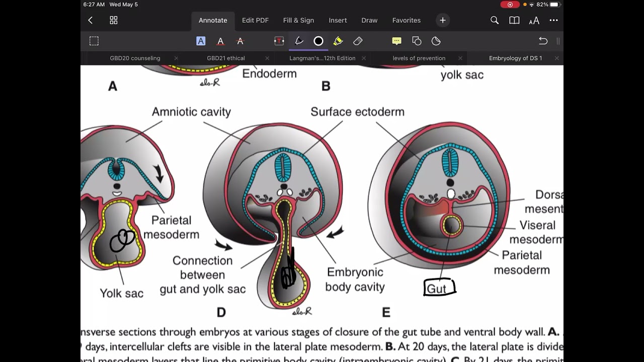Open the Fill & Sign tab
This screenshot has height=362, width=644.
pyautogui.click(x=298, y=20)
